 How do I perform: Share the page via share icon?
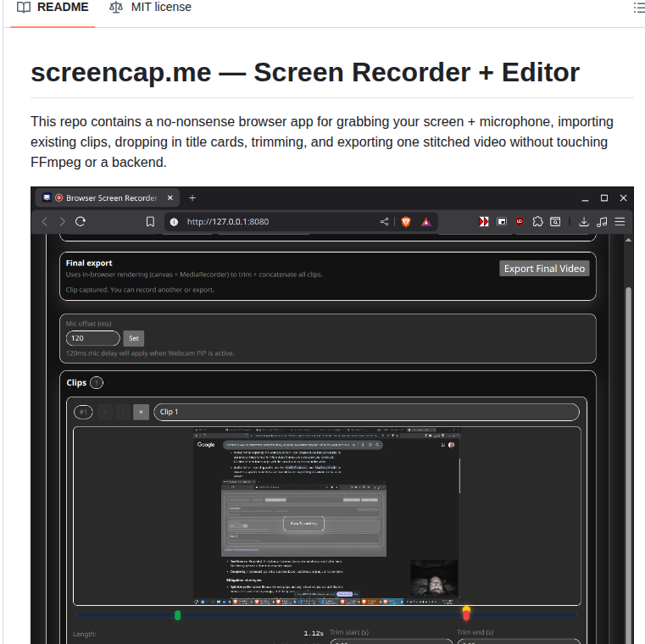(x=384, y=222)
